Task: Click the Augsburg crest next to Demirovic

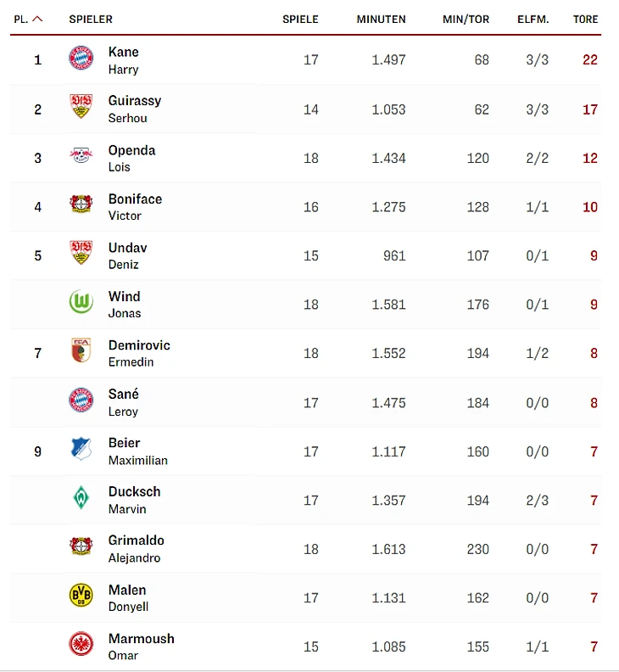Action: point(81,351)
